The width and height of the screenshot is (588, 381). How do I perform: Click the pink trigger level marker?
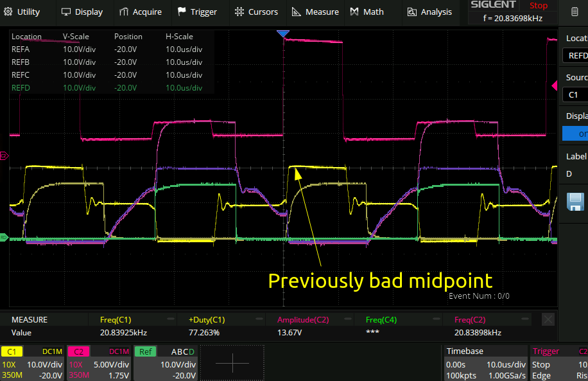pos(555,85)
